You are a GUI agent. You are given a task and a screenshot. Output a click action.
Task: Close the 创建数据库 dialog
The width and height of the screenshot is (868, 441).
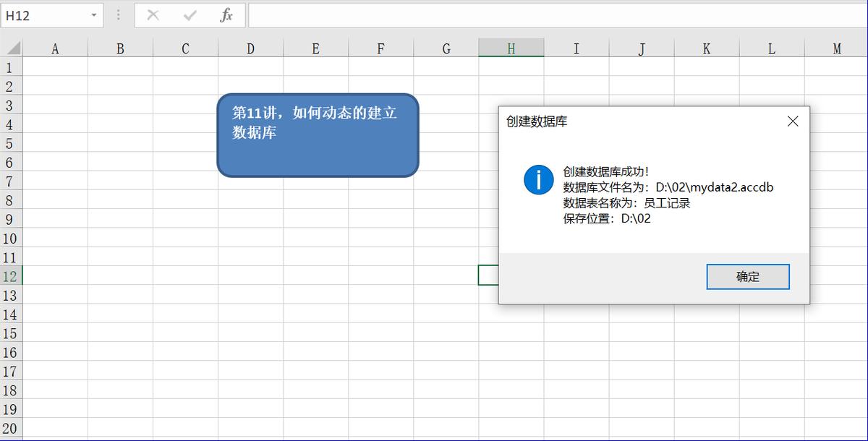(x=793, y=121)
